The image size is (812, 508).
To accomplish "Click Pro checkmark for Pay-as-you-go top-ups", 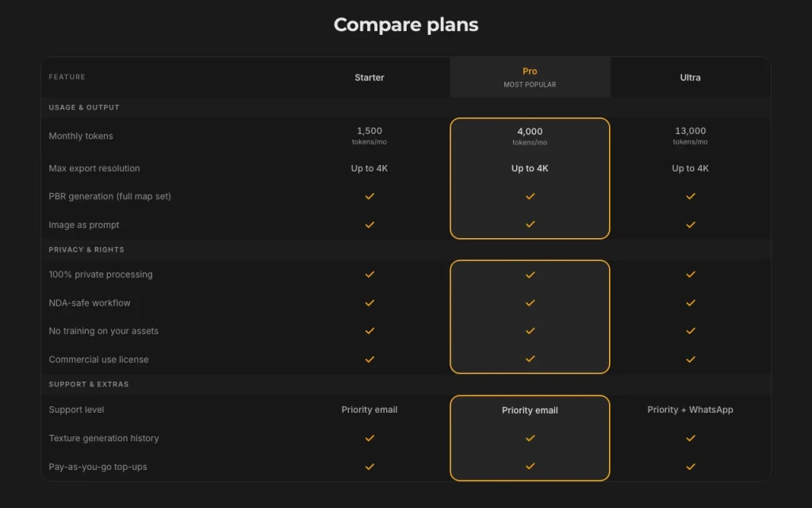I will [530, 466].
